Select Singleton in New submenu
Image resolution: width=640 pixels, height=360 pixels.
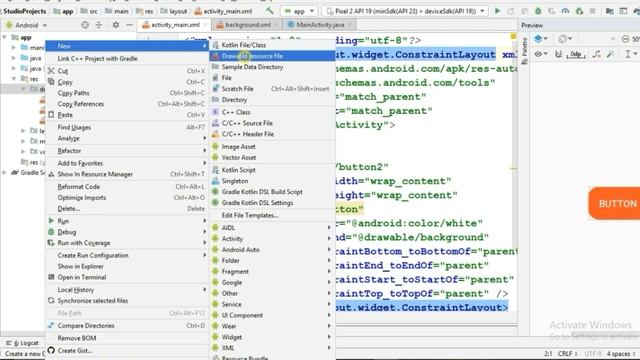pyautogui.click(x=272, y=181)
